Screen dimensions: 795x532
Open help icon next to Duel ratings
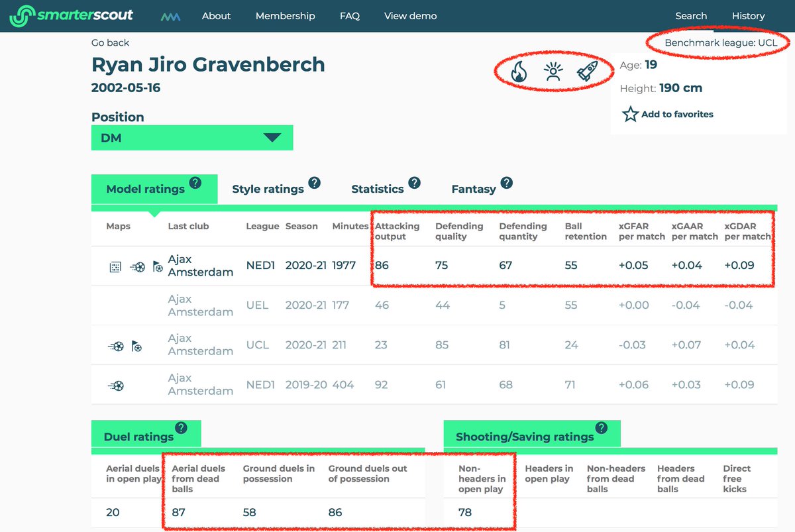tap(181, 428)
